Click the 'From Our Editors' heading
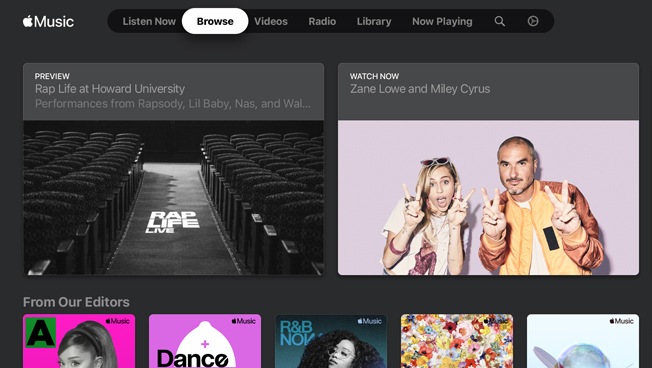Image resolution: width=652 pixels, height=368 pixels. pyautogui.click(x=76, y=302)
